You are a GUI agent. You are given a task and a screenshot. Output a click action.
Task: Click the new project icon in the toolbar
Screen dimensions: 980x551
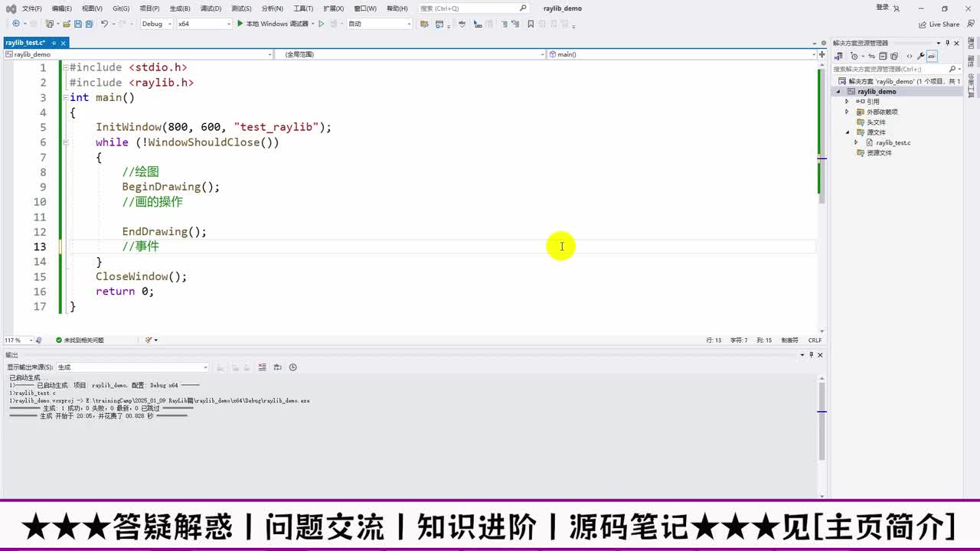tap(50, 24)
